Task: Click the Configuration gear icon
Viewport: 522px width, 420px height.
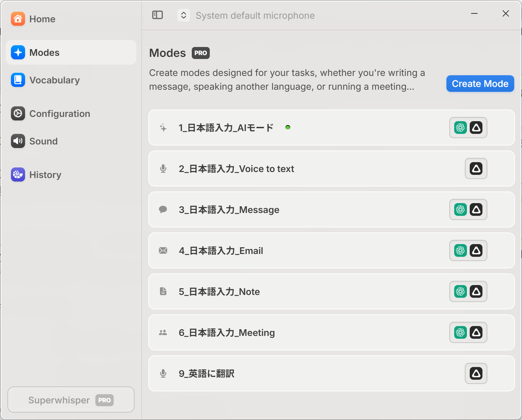Action: [x=18, y=113]
